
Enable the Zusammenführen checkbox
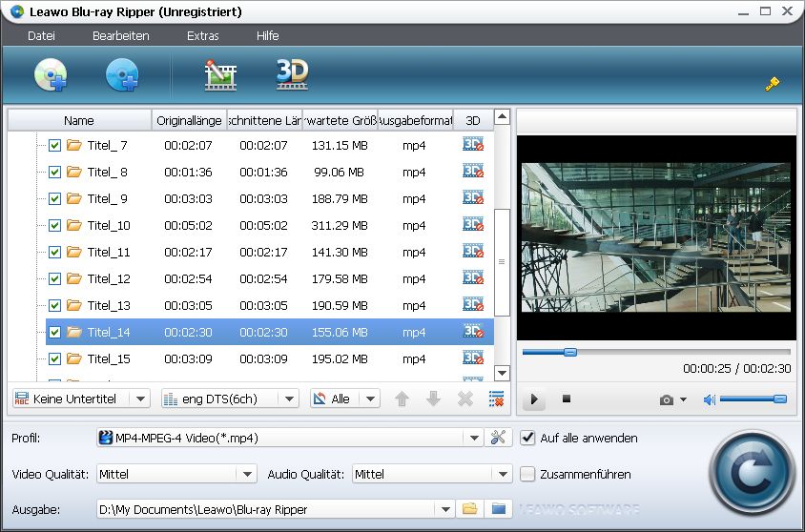pyautogui.click(x=527, y=474)
